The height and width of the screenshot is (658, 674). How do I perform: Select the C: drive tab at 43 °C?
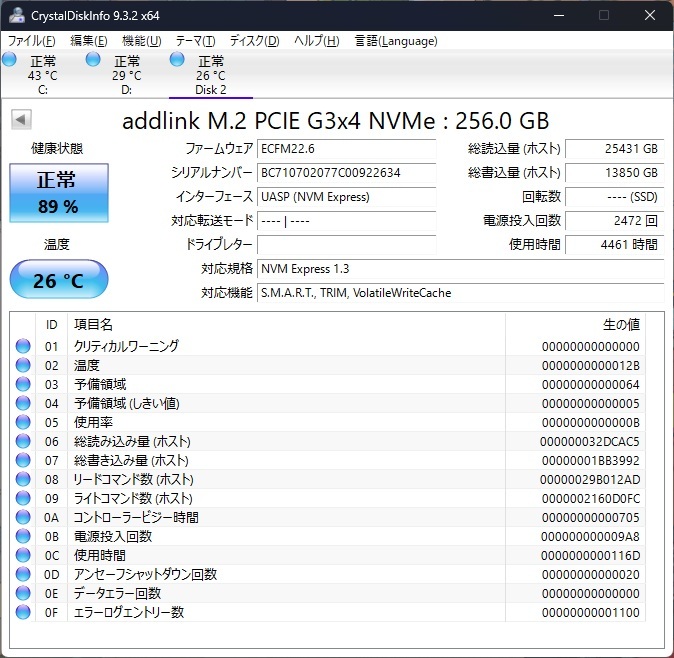(43, 75)
